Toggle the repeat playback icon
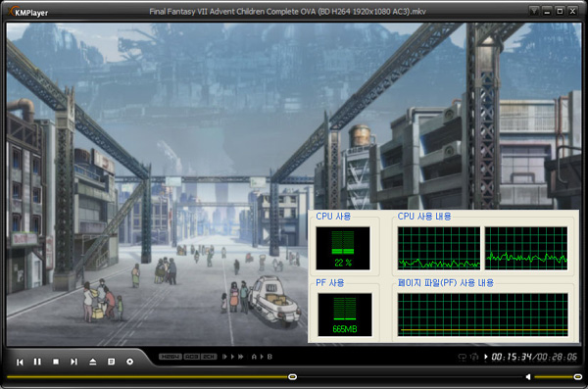 point(463,357)
